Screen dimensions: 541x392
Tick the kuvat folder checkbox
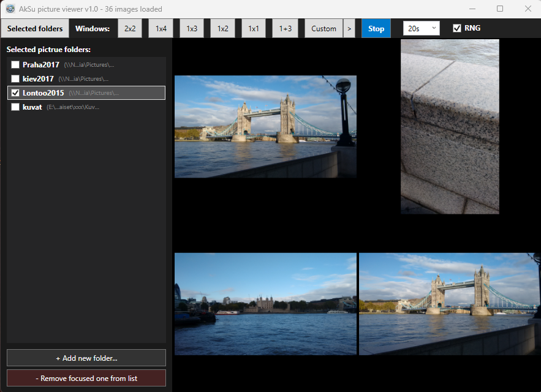[x=15, y=107]
